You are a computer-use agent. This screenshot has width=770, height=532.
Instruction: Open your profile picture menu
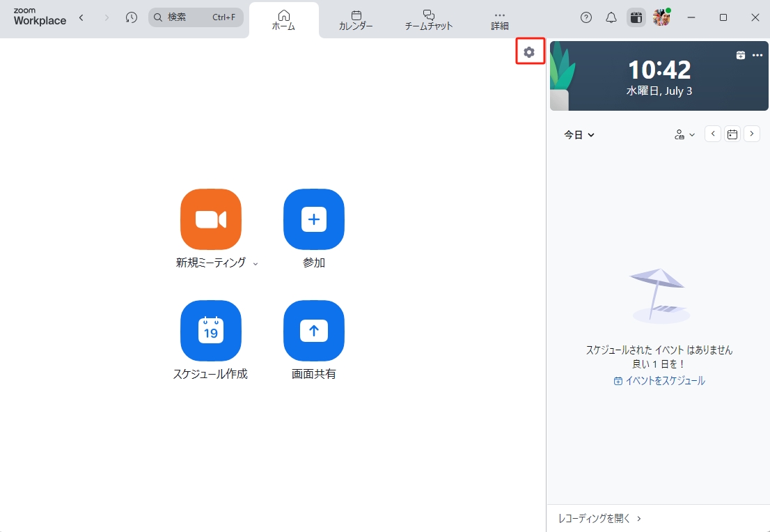pos(661,17)
